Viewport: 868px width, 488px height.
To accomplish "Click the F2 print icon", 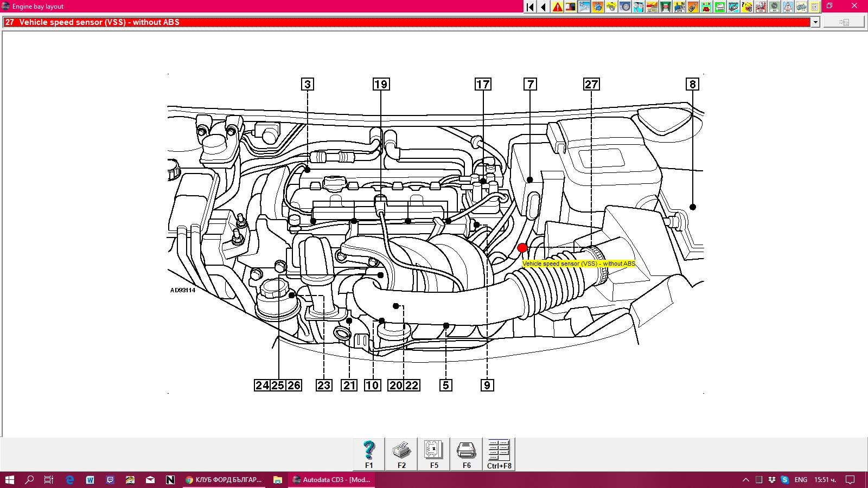I will pos(401,454).
